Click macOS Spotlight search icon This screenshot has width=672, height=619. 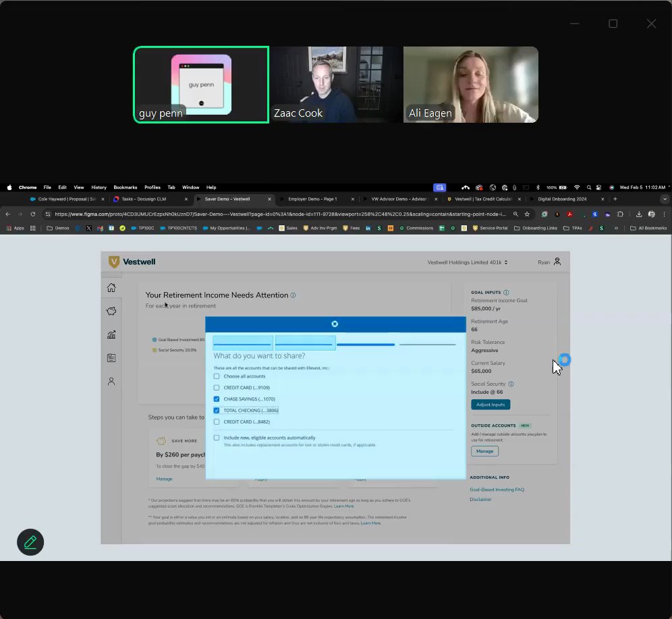589,187
